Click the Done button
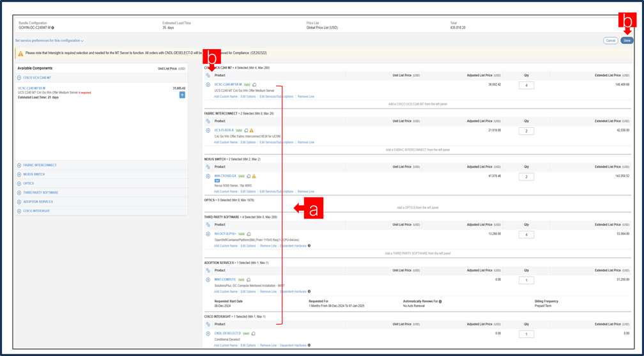Viewport: 644px width, 356px height. 627,41
